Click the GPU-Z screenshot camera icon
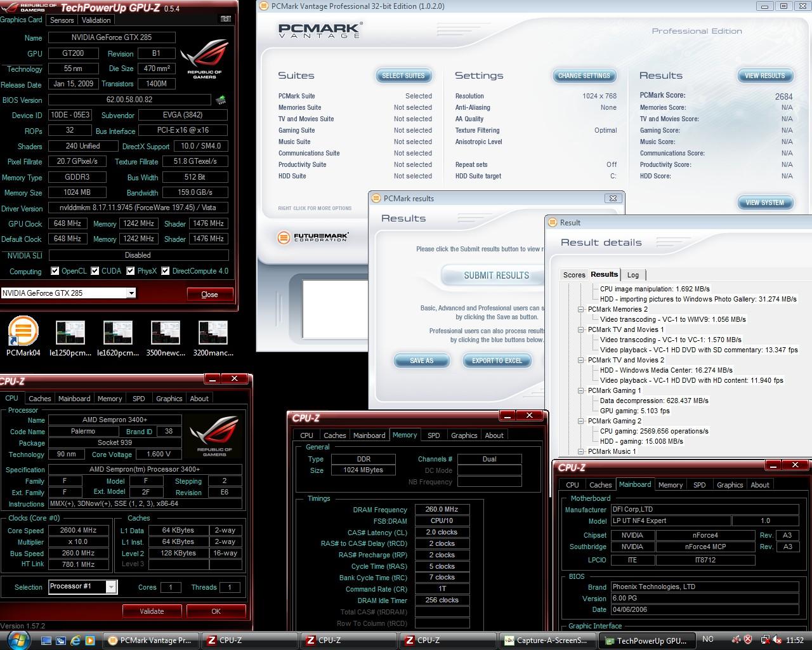This screenshot has height=650, width=812. coord(225,19)
